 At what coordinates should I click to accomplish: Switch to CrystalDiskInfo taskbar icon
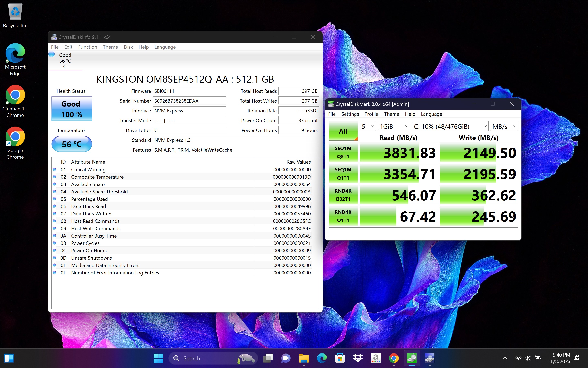pyautogui.click(x=430, y=358)
